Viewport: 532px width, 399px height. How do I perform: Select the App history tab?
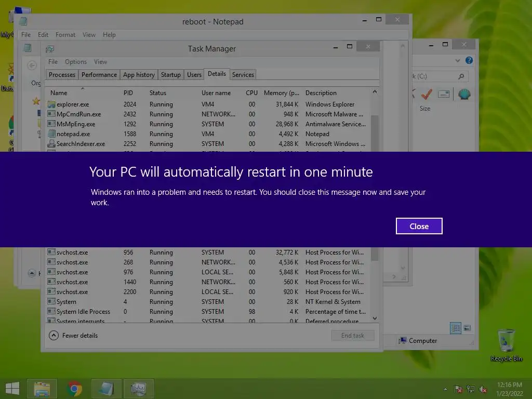[x=139, y=75]
